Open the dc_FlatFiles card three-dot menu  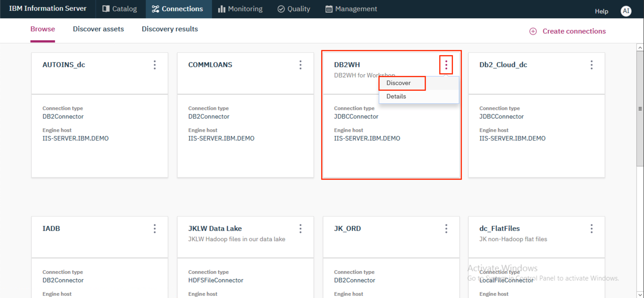[x=591, y=229]
